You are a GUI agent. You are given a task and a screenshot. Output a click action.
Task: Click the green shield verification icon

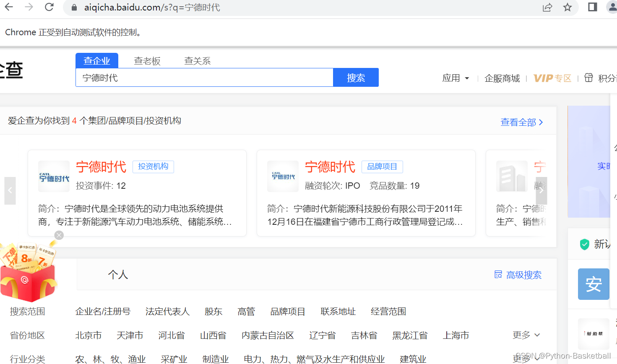(584, 244)
